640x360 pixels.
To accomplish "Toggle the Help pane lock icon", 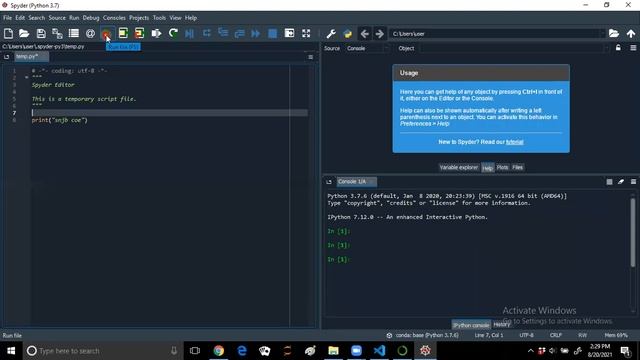I will click(x=618, y=48).
